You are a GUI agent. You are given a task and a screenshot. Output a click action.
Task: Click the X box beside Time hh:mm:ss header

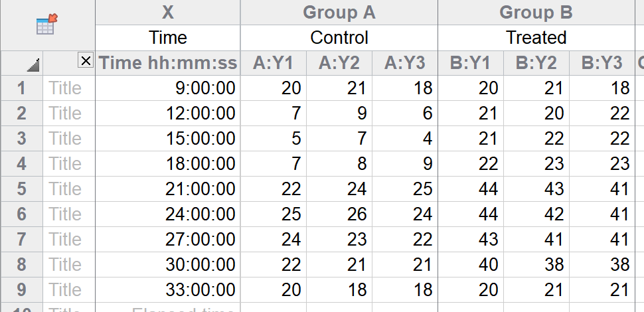click(86, 61)
